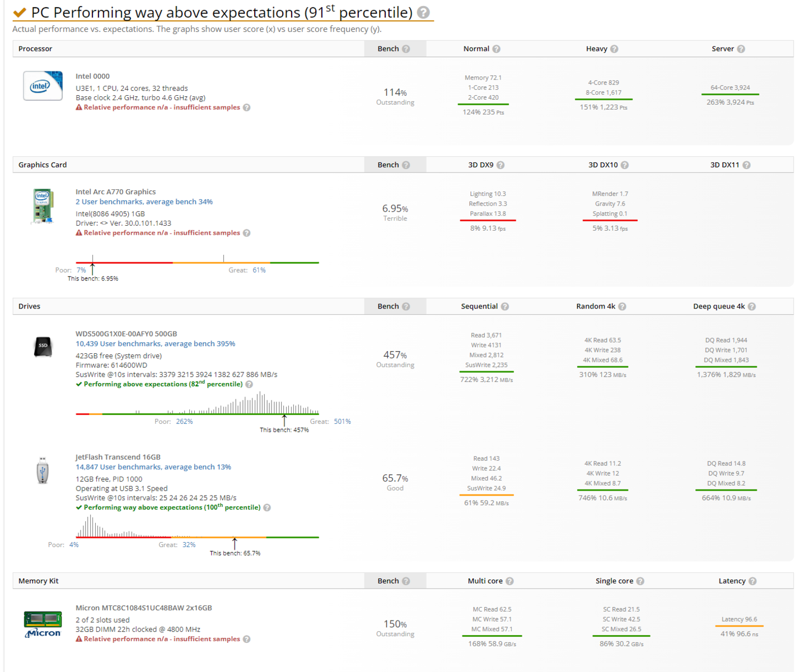Viewport: 800px width, 672px height.
Task: Click the Micron memory logo
Action: coord(43,624)
